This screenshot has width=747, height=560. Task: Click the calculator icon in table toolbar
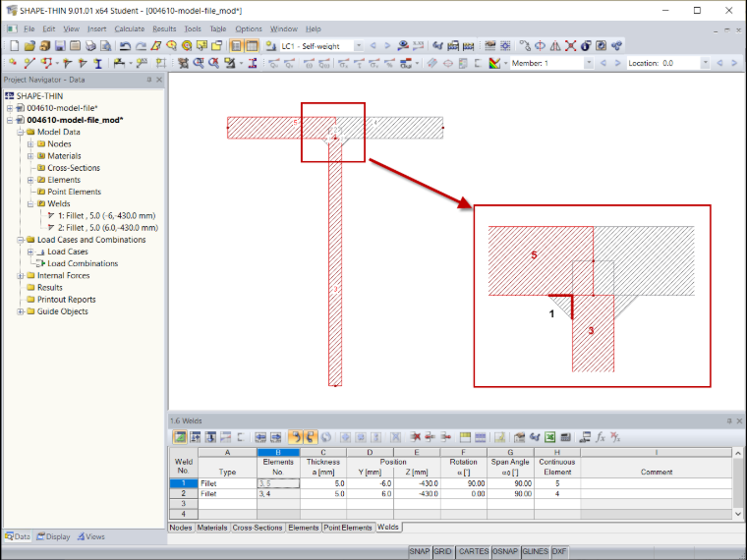(x=565, y=437)
